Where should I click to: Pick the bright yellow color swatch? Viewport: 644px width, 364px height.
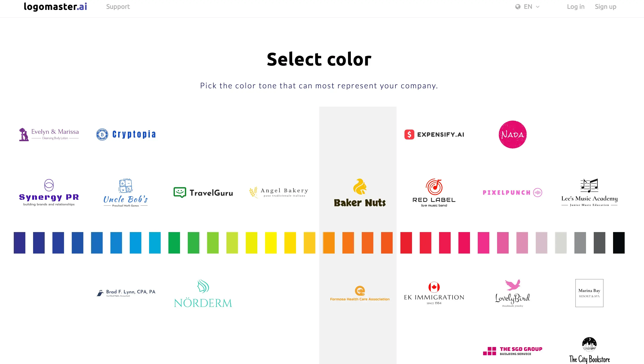click(x=271, y=243)
